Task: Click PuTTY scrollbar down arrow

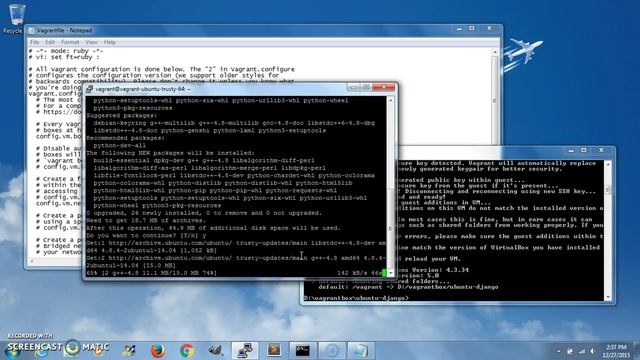Action: click(x=390, y=272)
